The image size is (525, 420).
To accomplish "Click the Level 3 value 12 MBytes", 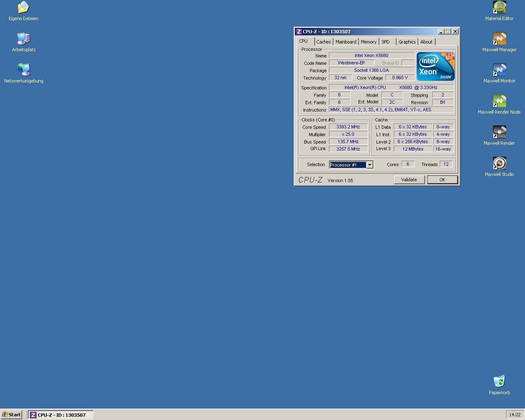I will (413, 149).
